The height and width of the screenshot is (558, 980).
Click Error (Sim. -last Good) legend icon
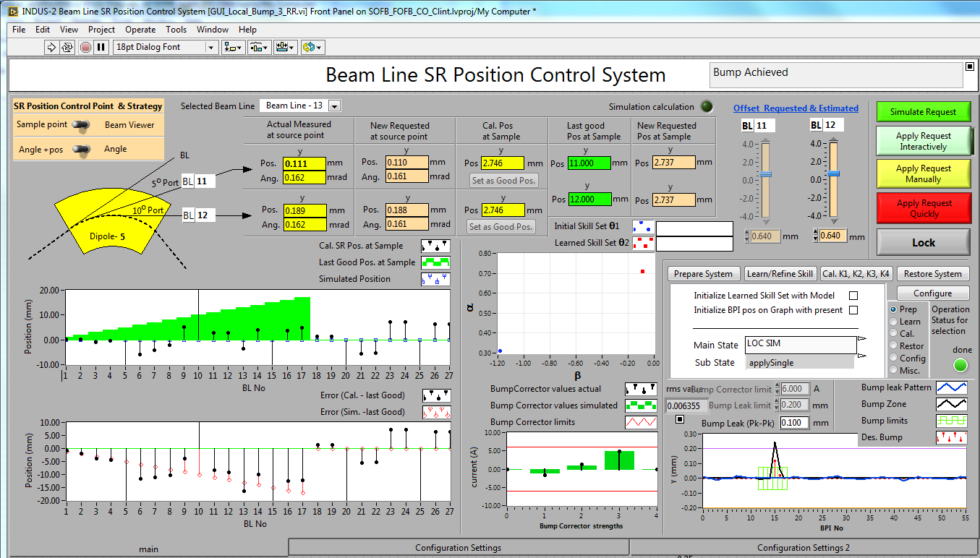click(x=437, y=412)
